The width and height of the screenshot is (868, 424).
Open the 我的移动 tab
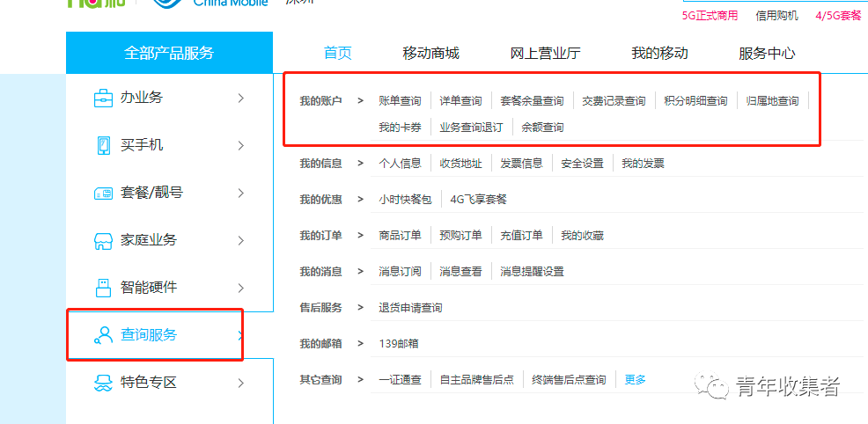[660, 54]
